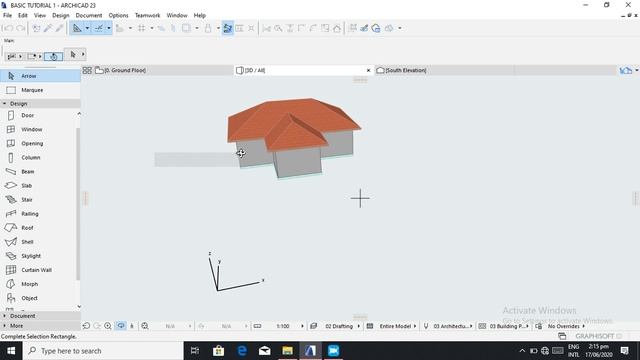
Task: Open File Explorer from the taskbar
Action: click(x=287, y=351)
